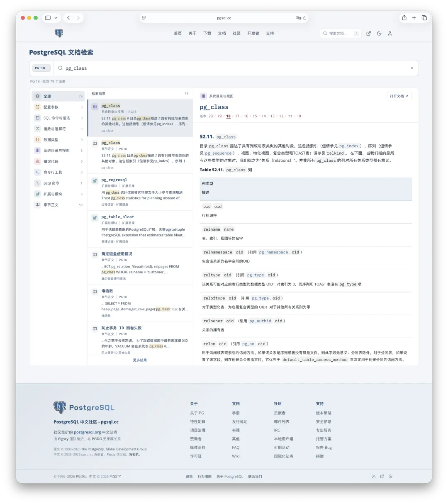
Task: Filter by 数据类型 category
Action: [58, 140]
